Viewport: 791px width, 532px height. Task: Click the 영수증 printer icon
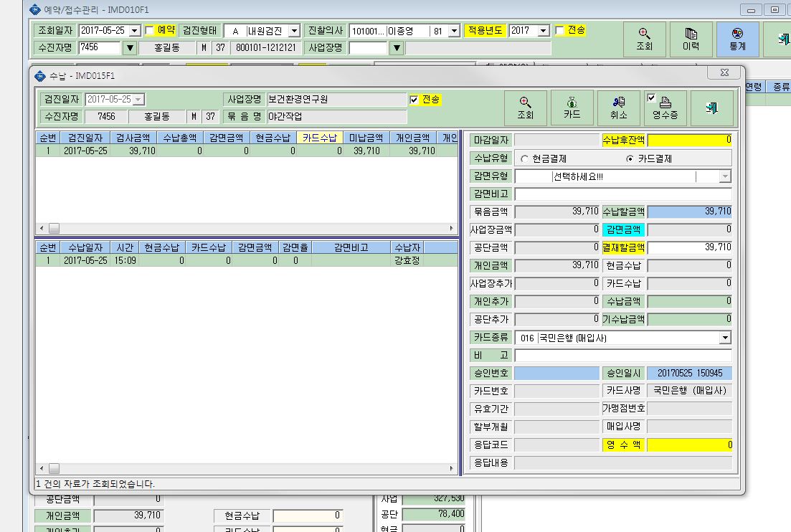666,103
